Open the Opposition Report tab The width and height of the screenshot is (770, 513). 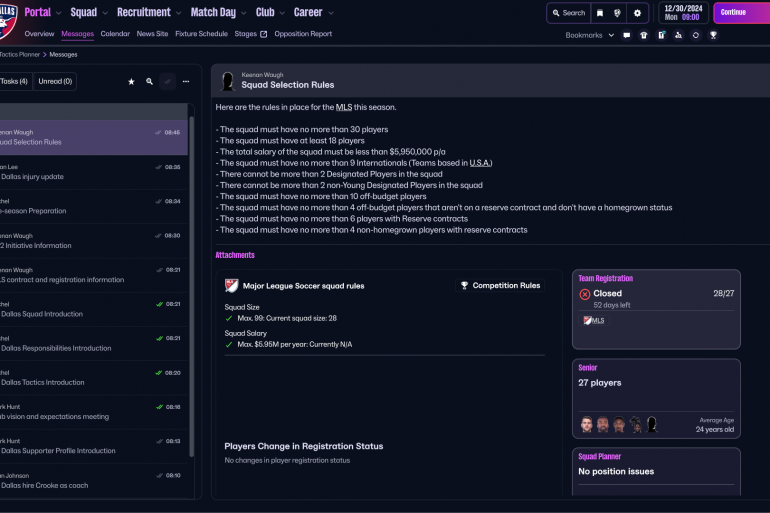click(303, 34)
